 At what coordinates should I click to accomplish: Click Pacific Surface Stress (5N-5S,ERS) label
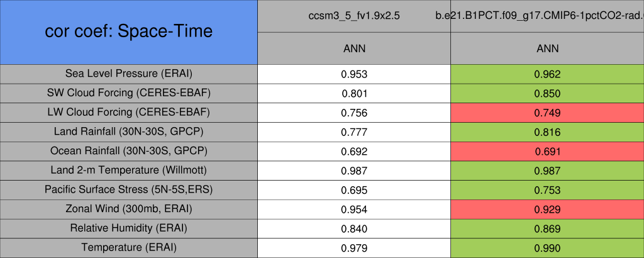tap(129, 189)
